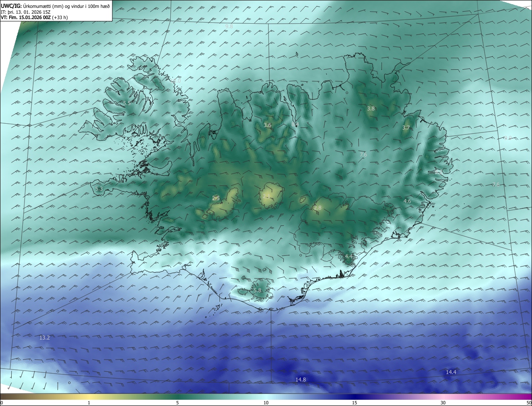Click the 3.7 value label on the map
The image size is (532, 406).
[x=406, y=128]
